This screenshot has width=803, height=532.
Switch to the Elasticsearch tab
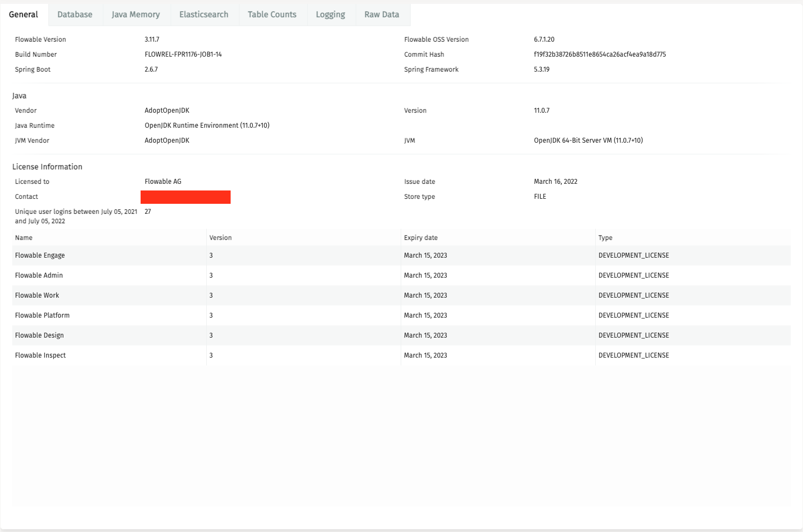tap(204, 14)
